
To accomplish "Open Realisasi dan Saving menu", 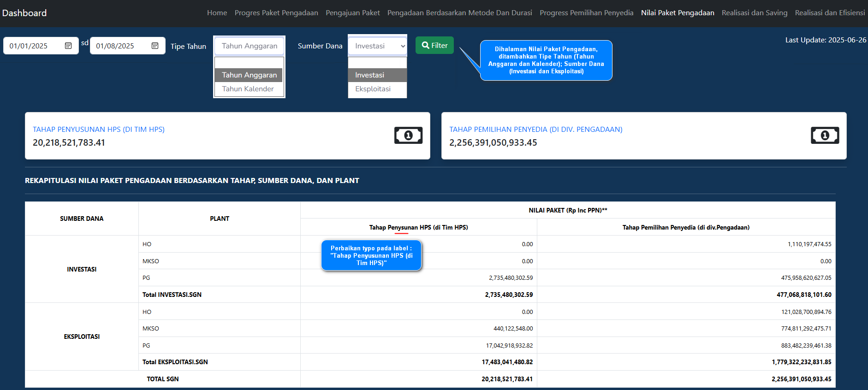I will tap(754, 13).
